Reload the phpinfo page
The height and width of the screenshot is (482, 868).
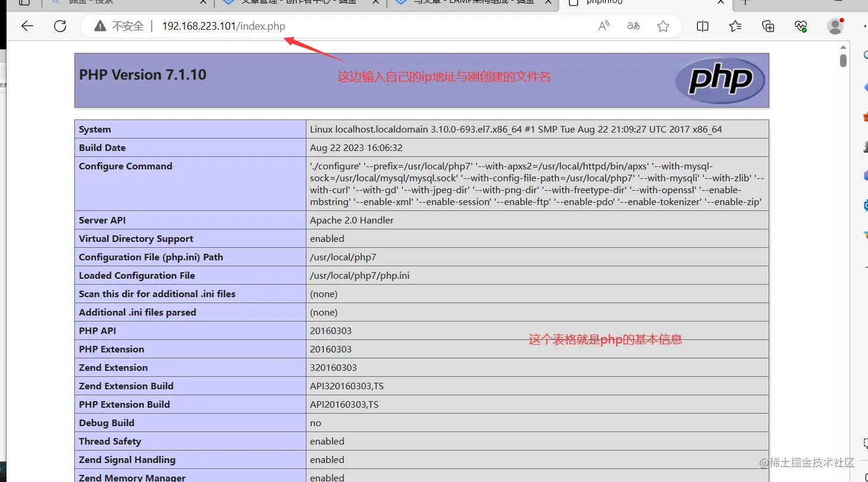click(60, 26)
